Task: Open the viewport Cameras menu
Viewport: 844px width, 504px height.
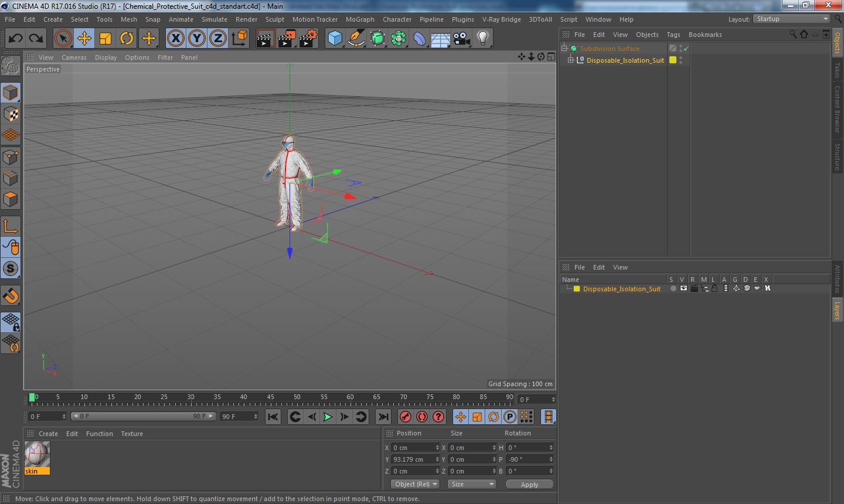Action: (x=74, y=57)
